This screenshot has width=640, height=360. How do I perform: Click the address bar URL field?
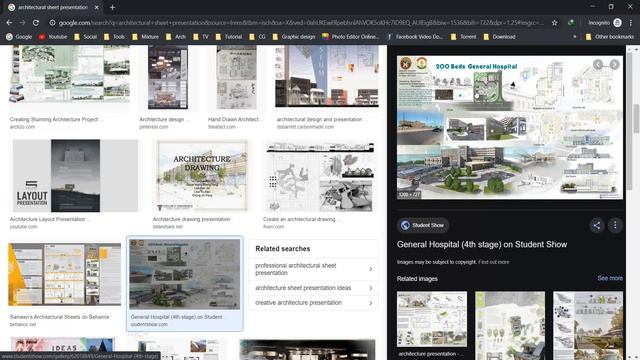[x=301, y=23]
